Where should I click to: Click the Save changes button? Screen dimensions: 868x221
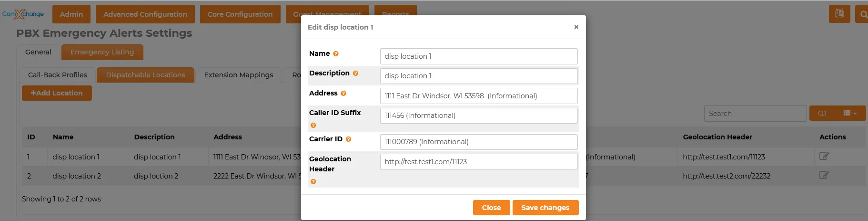coord(545,208)
